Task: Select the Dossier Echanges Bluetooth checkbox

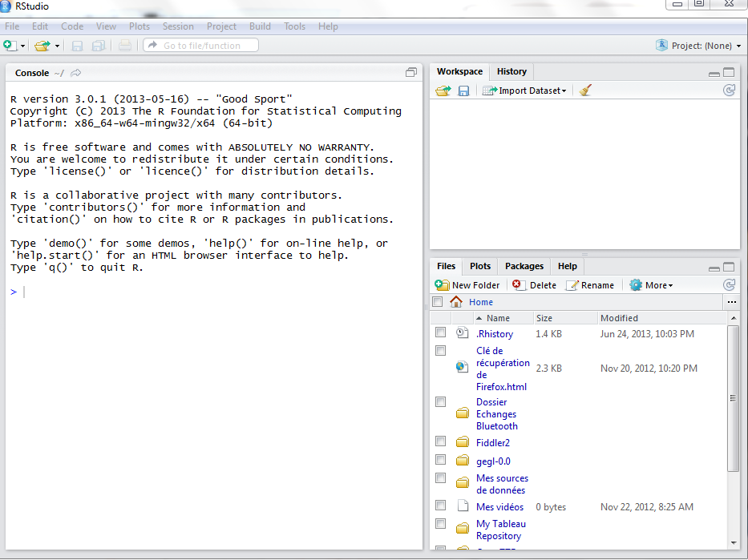Action: tap(441, 401)
